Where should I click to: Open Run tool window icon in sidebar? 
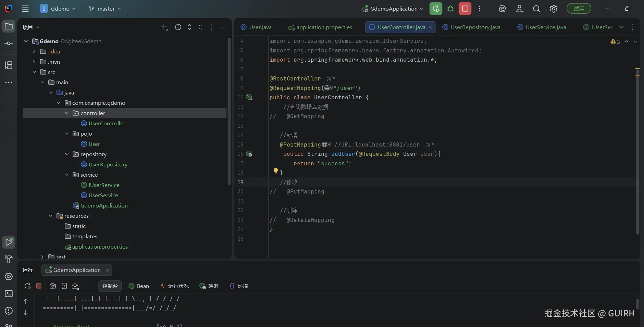(x=9, y=242)
